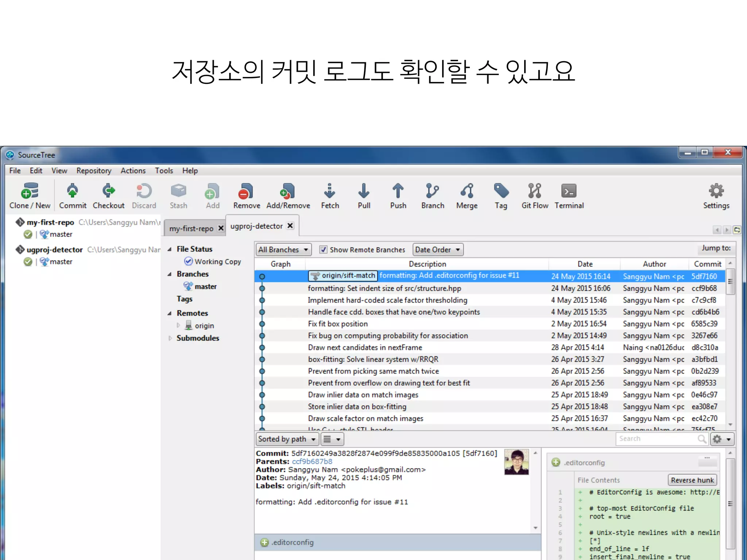The image size is (747, 560).
Task: Follow the parent commit ccf9b687b8 link
Action: point(312,462)
